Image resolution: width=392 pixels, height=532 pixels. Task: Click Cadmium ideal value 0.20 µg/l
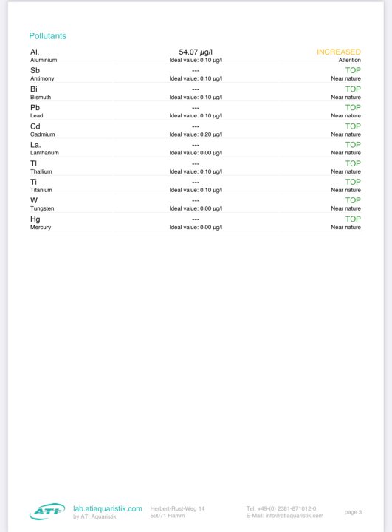[x=196, y=134]
